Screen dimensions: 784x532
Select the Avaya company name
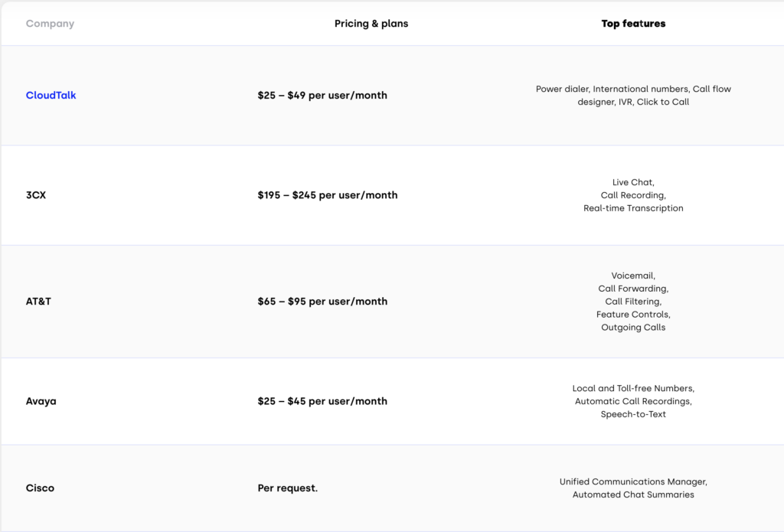click(x=41, y=401)
